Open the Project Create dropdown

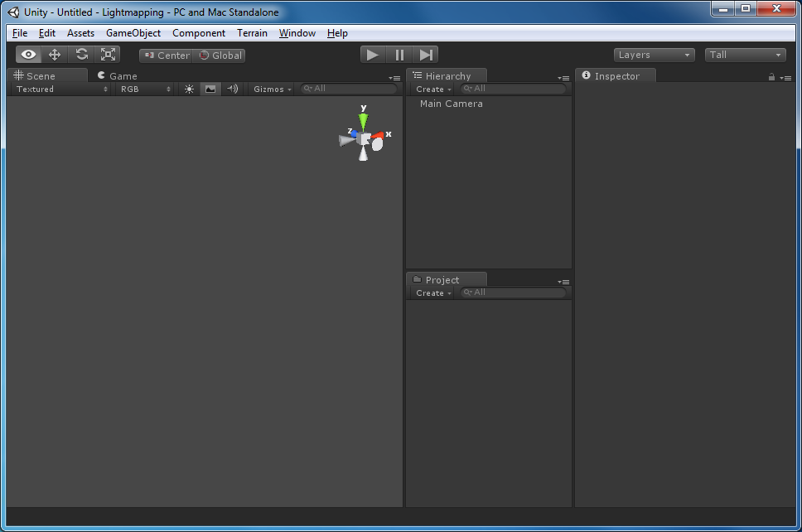click(433, 293)
